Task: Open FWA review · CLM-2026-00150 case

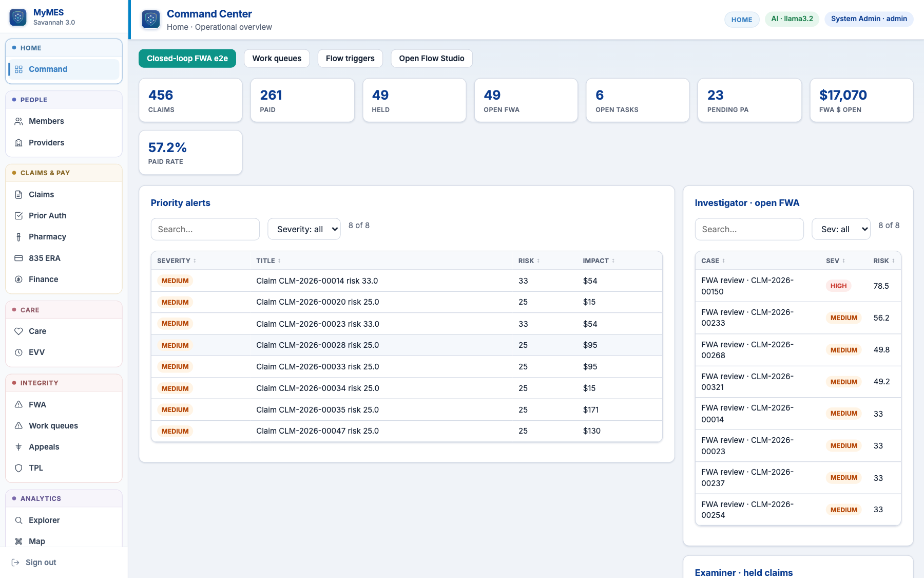Action: pos(798,286)
